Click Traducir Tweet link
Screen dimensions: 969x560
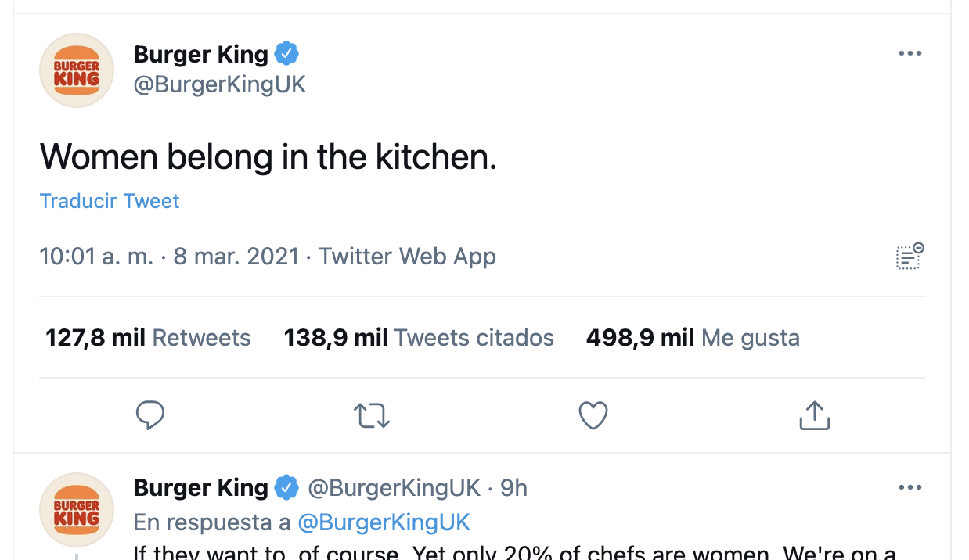pyautogui.click(x=110, y=201)
